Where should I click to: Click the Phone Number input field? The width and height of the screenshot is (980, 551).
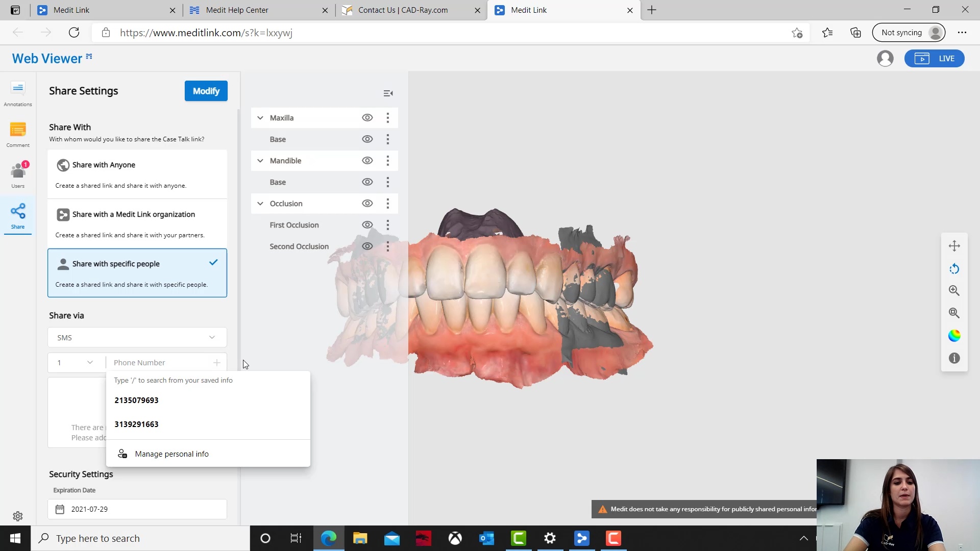tap(159, 363)
